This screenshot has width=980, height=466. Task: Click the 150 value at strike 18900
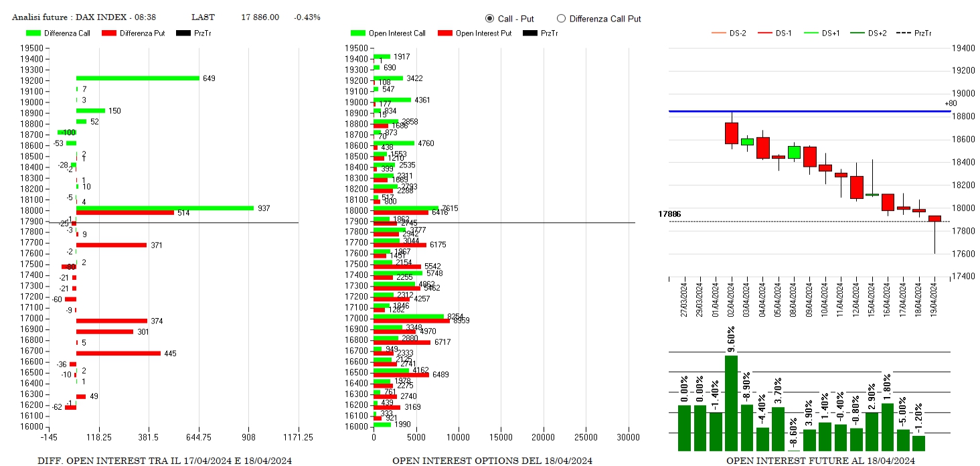[x=114, y=110]
